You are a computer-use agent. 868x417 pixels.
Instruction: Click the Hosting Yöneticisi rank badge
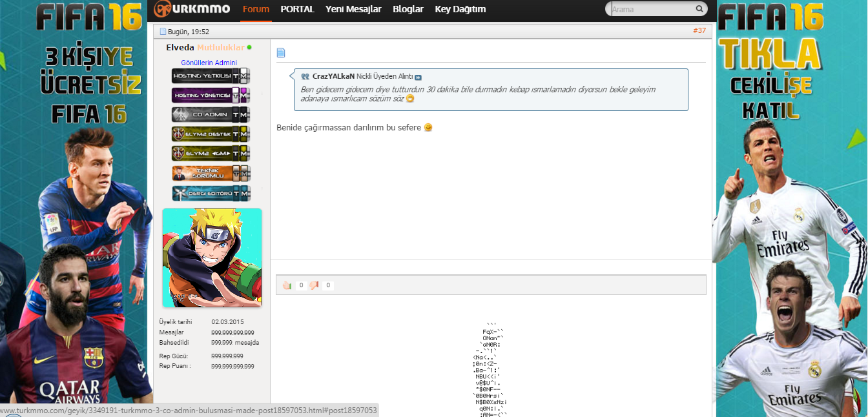coord(211,96)
